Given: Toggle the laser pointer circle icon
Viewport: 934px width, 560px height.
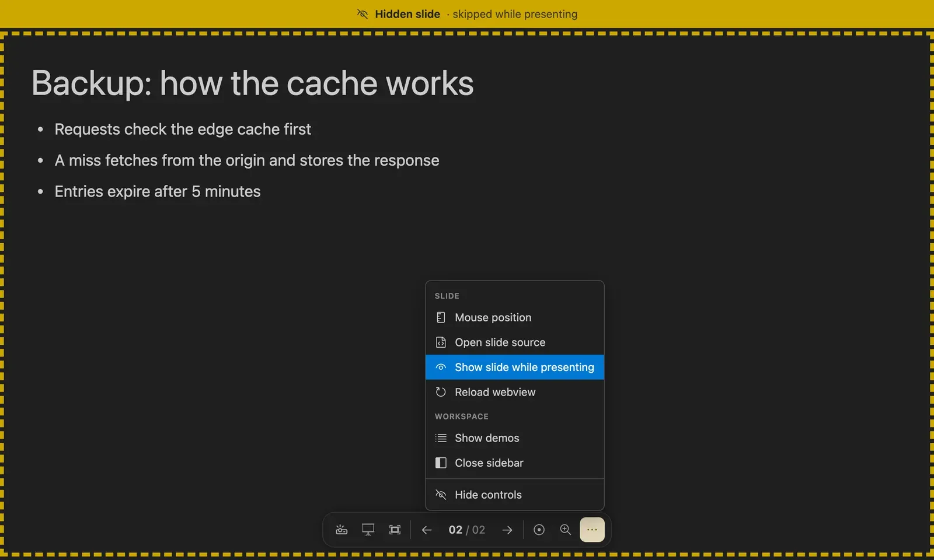Looking at the screenshot, I should (539, 530).
